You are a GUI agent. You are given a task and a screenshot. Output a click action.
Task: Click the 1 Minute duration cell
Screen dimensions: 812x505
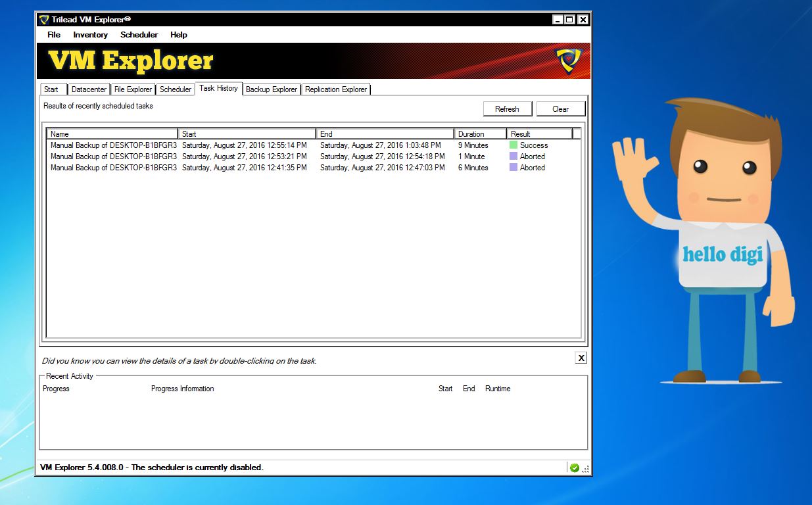pos(471,156)
